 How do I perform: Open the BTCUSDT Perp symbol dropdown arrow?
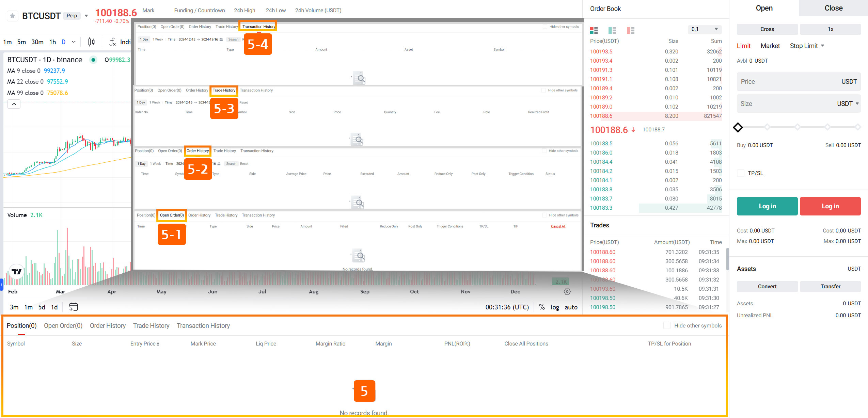(86, 16)
